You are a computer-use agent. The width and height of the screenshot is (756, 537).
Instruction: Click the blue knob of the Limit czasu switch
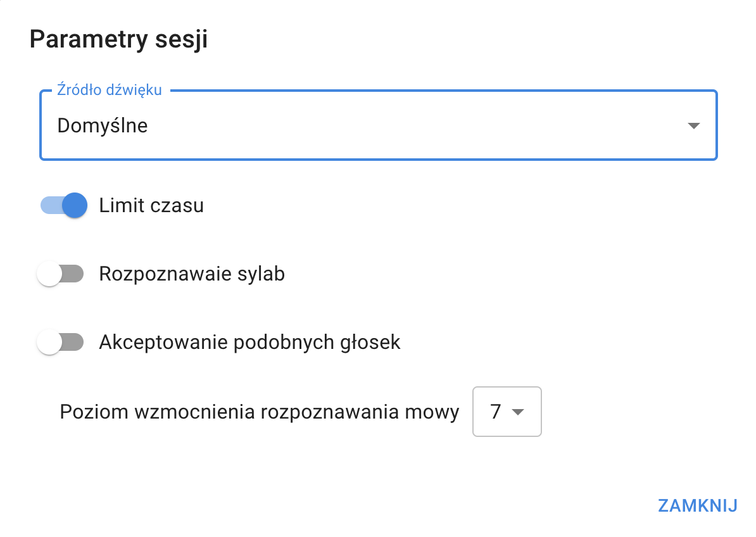(x=75, y=206)
